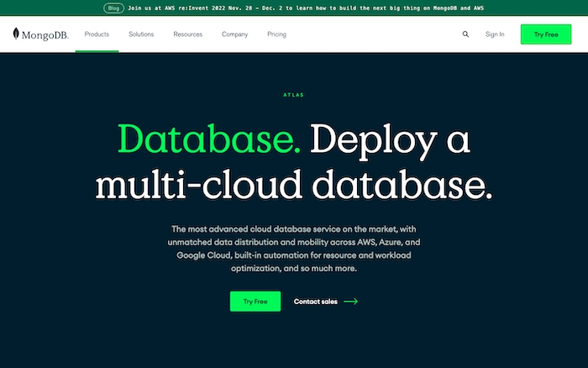The height and width of the screenshot is (368, 588).
Task: Open the search magnifier icon
Action: 465,34
